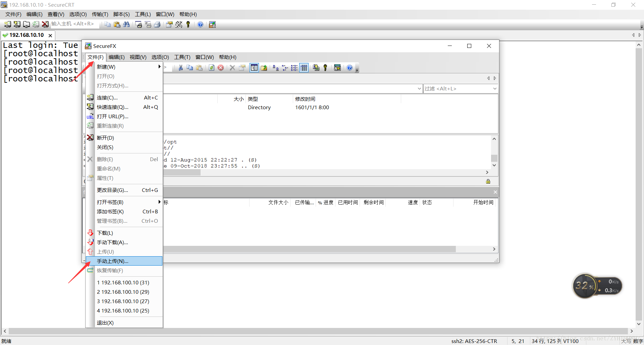Click Session Options icon in SecureCRT toolbar

click(x=169, y=24)
